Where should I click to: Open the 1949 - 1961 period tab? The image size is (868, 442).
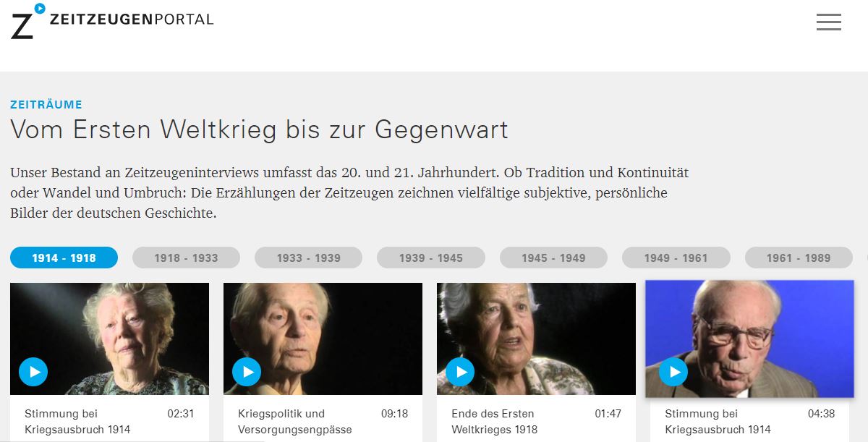coord(676,258)
